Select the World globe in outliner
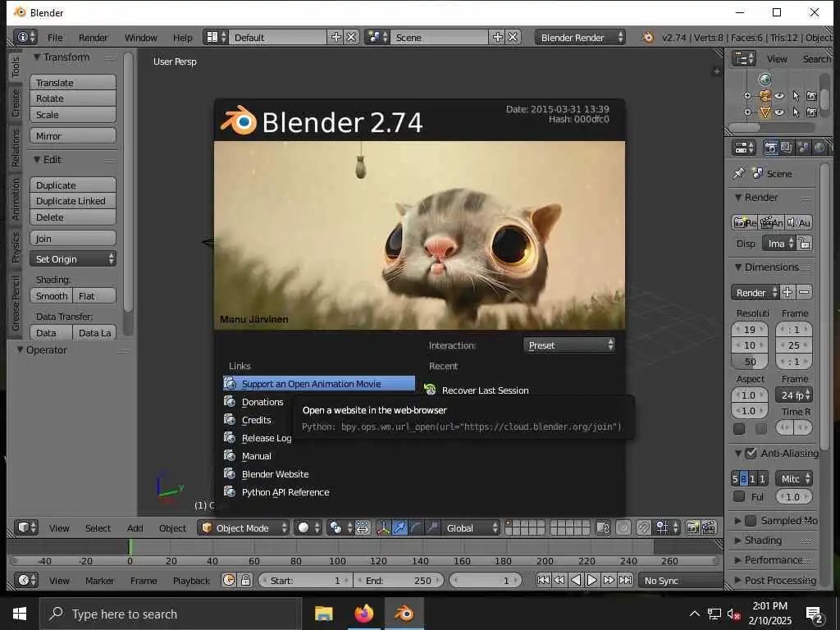The image size is (840, 630). (765, 80)
